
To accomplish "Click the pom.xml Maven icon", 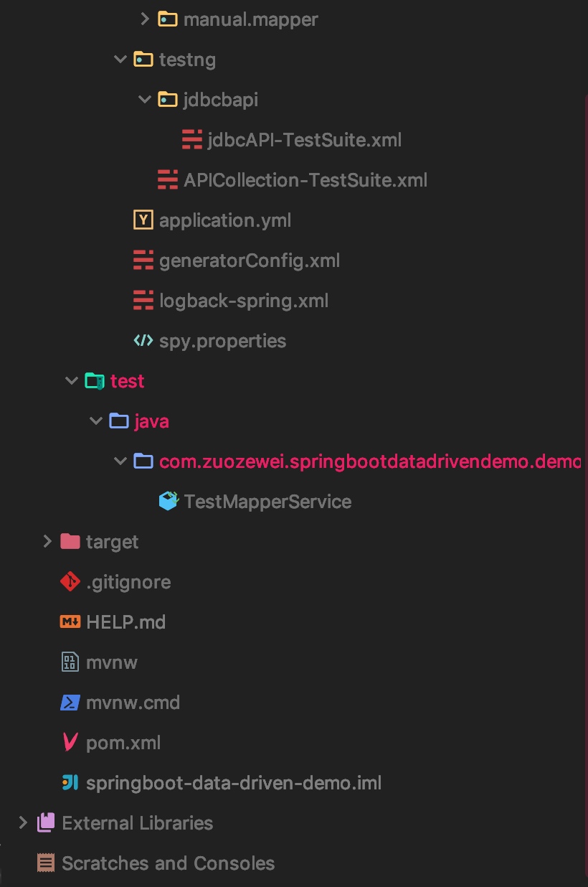I will click(70, 743).
